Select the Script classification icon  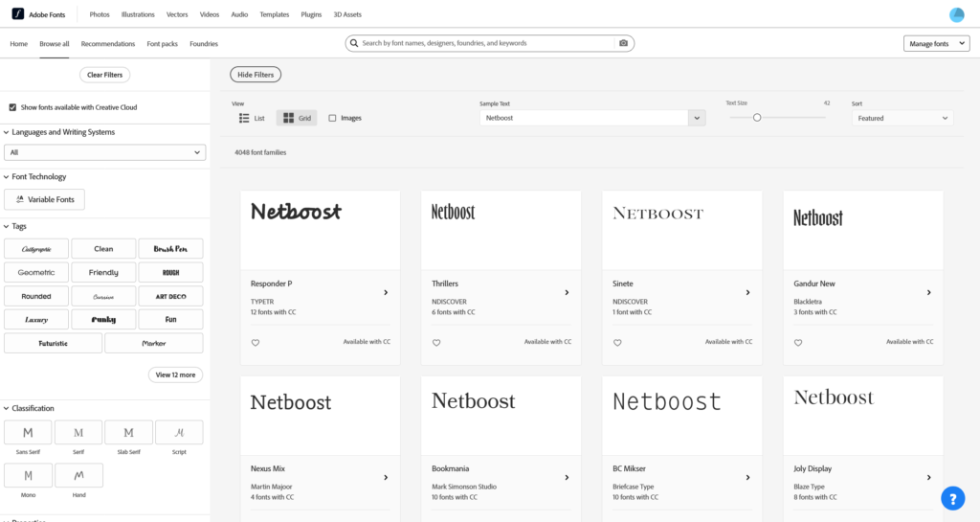click(179, 433)
